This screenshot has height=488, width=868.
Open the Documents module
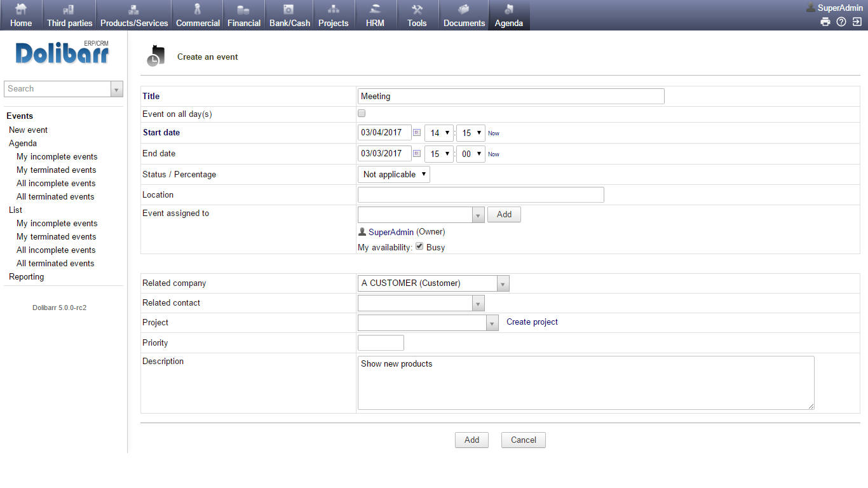point(463,15)
